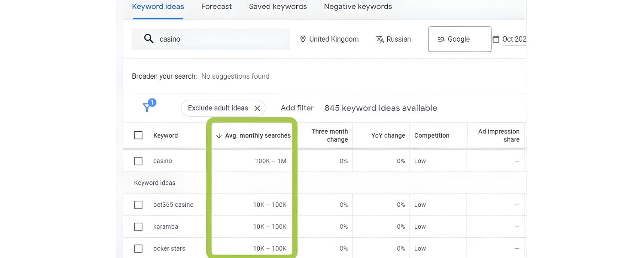Click the search magnifier icon in keyword field
644x258 pixels.
pos(149,39)
